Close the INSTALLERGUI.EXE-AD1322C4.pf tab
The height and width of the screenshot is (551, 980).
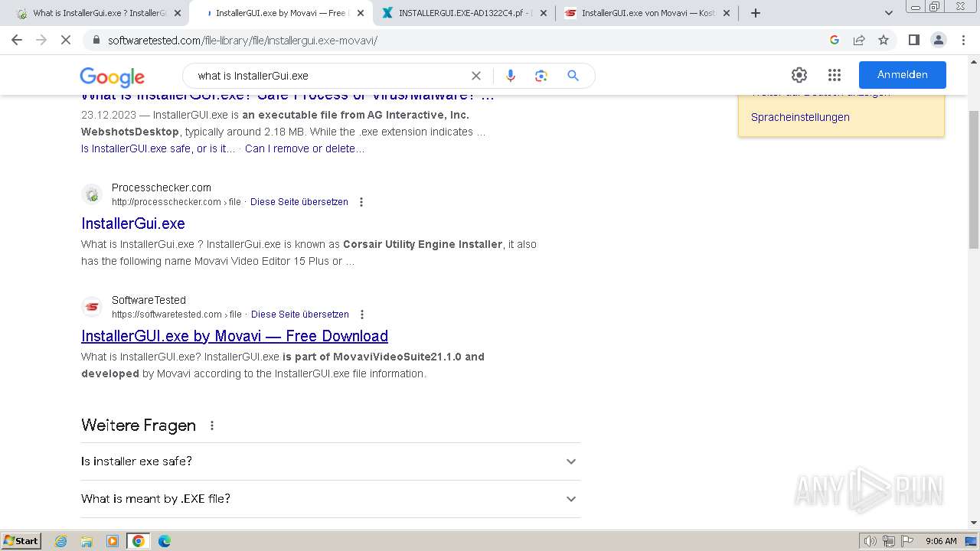point(544,13)
